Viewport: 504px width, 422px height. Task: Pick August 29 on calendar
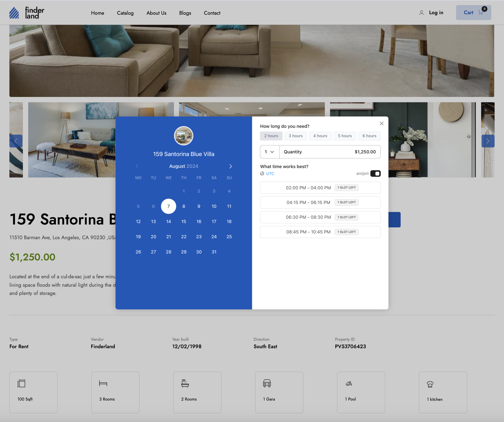click(x=184, y=252)
